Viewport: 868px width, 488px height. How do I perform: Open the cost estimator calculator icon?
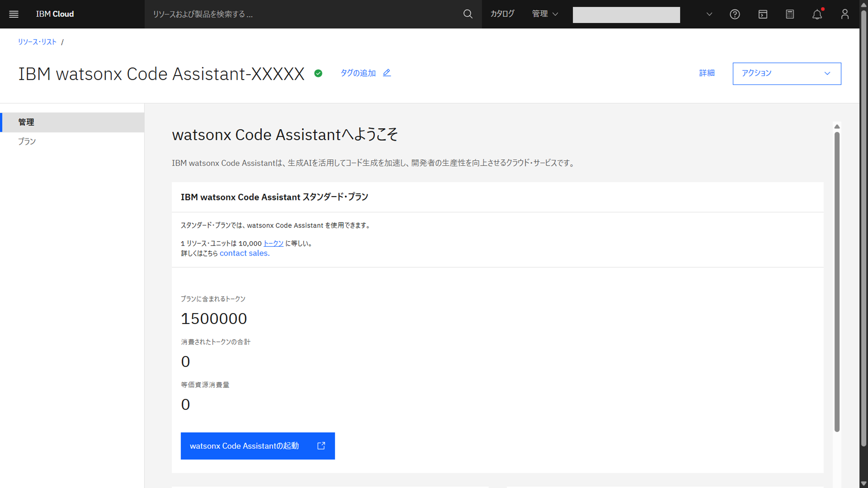(x=790, y=14)
